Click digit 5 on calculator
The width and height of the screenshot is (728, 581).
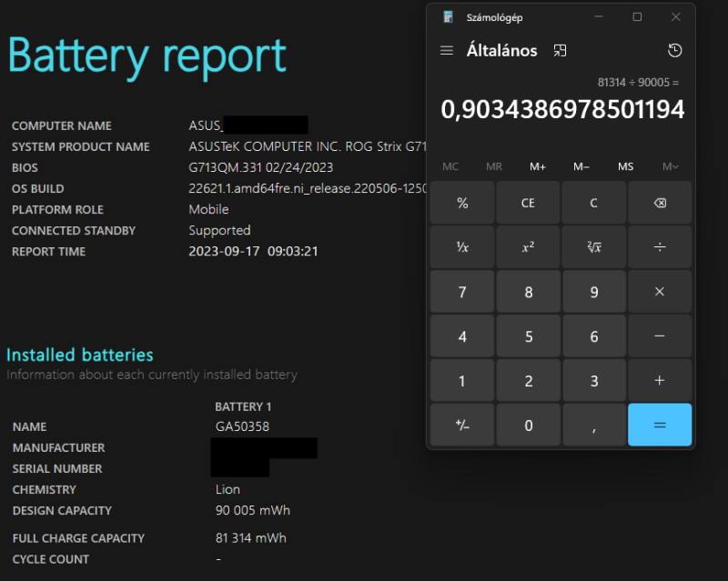tap(528, 336)
